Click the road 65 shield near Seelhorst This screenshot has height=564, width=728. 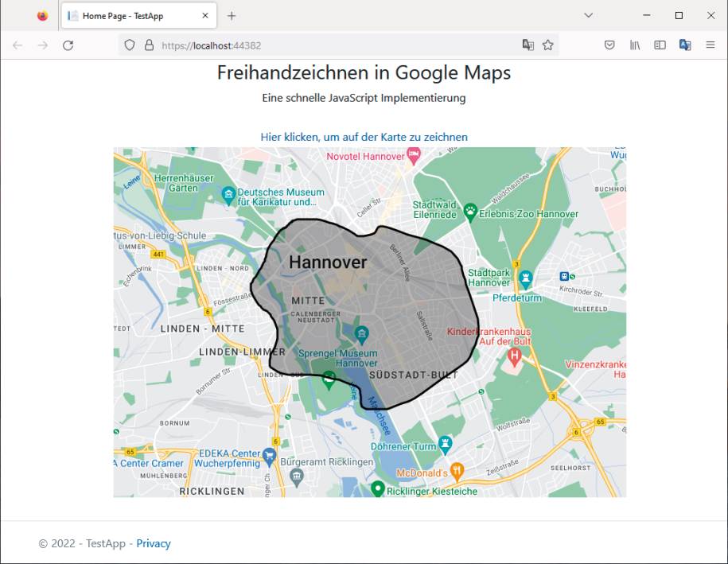(601, 422)
